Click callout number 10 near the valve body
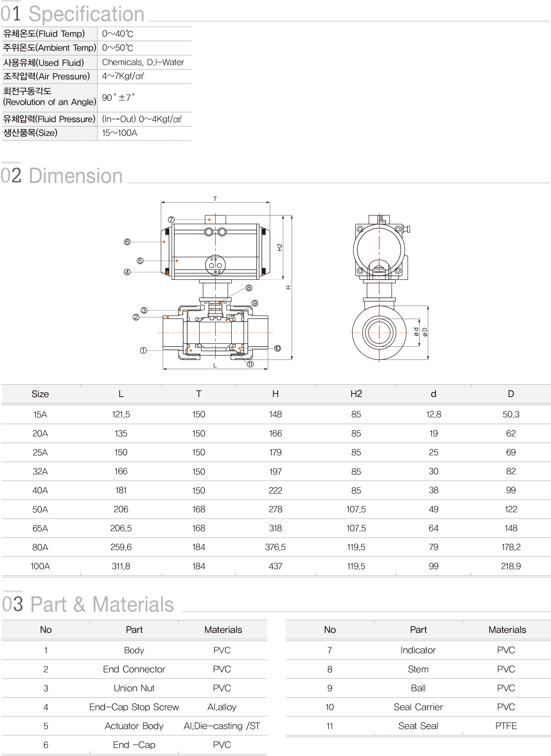The height and width of the screenshot is (756, 551). pyautogui.click(x=277, y=348)
